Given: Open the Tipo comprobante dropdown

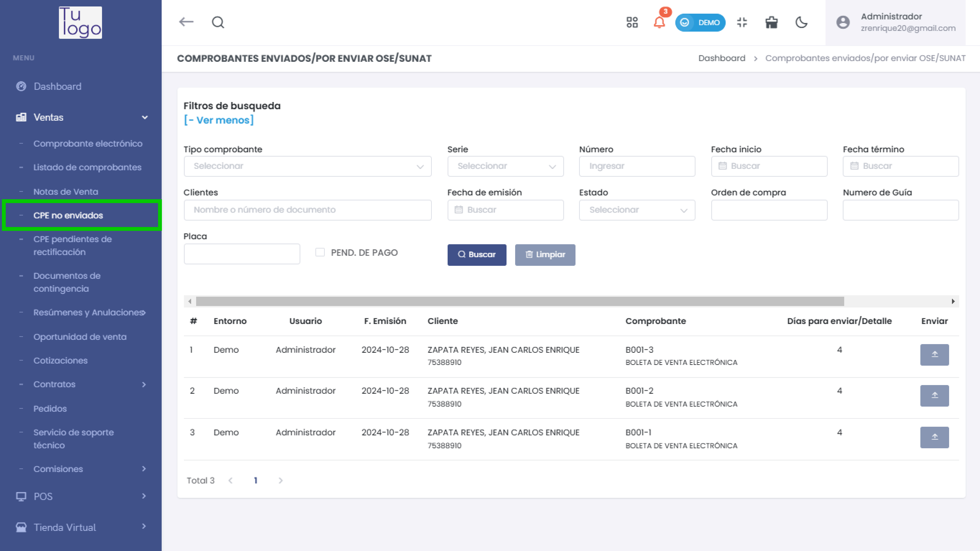Looking at the screenshot, I should tap(308, 166).
